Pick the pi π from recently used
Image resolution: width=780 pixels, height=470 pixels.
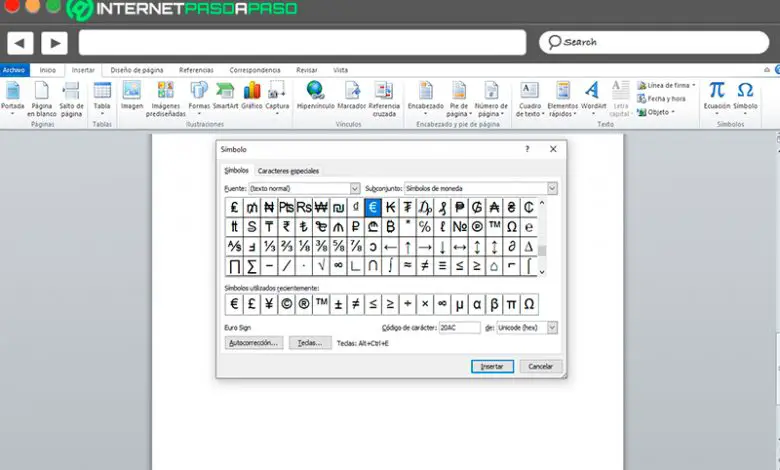click(x=511, y=304)
